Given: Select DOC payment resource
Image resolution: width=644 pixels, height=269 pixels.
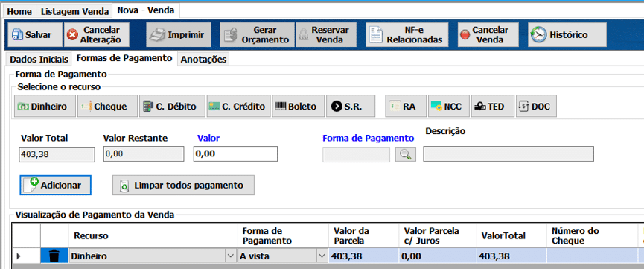Looking at the screenshot, I should point(536,107).
